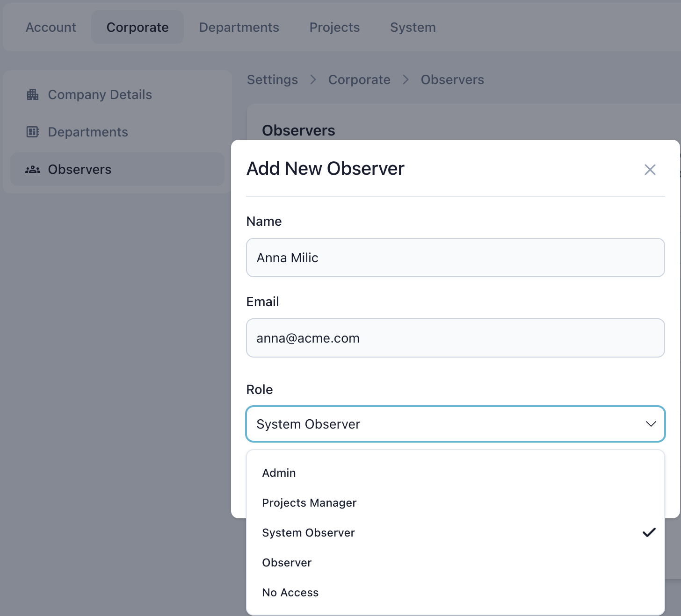Click the Role dropdown chevron arrow
Image resolution: width=681 pixels, height=616 pixels.
651,424
